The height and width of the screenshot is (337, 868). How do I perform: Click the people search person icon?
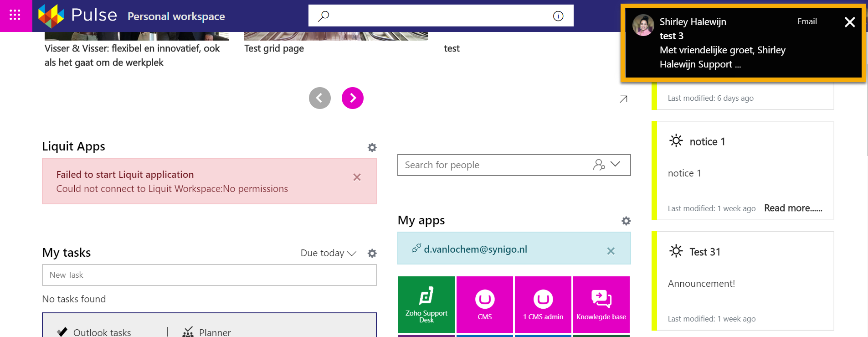pyautogui.click(x=599, y=165)
